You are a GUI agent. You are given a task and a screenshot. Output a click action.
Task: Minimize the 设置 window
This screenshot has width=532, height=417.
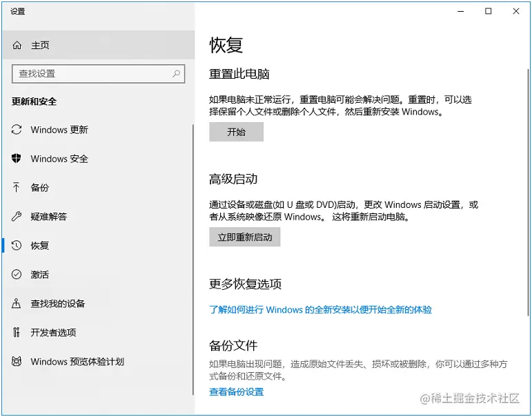tap(461, 11)
